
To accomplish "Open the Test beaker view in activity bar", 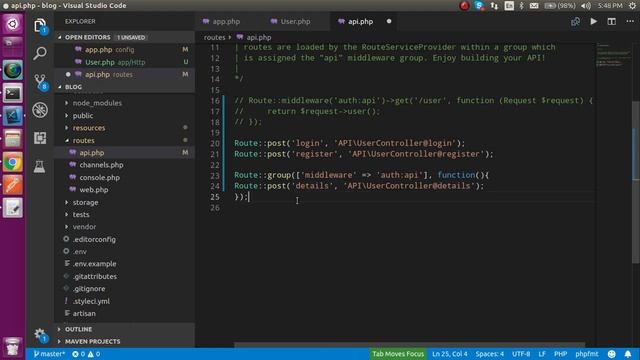I will pyautogui.click(x=40, y=166).
